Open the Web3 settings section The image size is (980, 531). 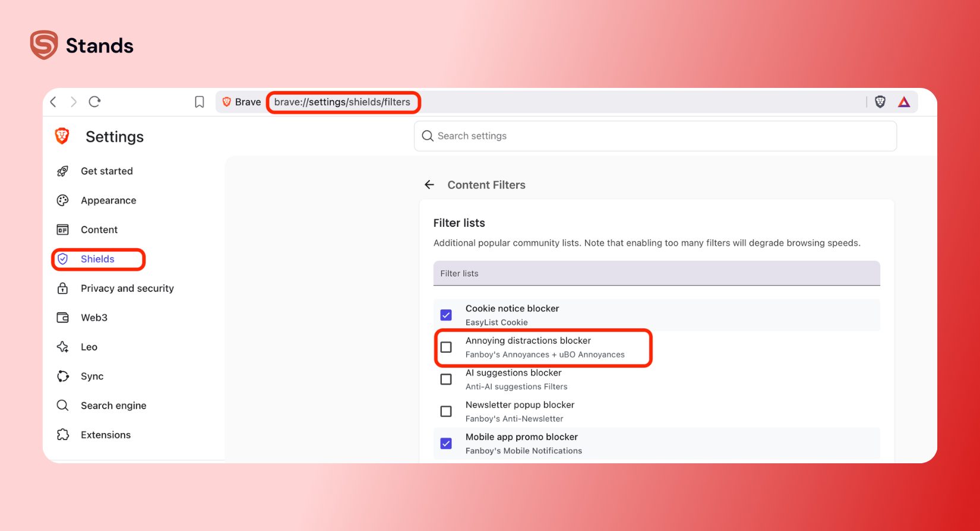(x=94, y=317)
